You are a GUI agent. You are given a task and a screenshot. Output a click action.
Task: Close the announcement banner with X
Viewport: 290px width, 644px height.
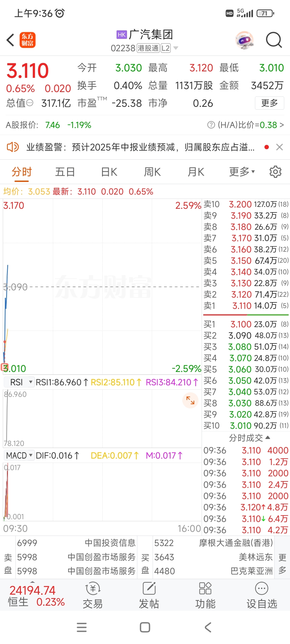pos(280,147)
